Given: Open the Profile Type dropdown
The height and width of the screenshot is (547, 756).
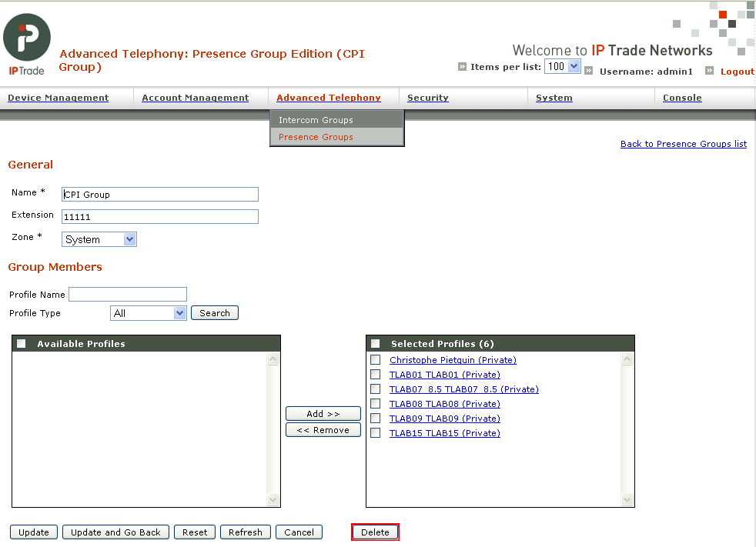Looking at the screenshot, I should coord(148,313).
